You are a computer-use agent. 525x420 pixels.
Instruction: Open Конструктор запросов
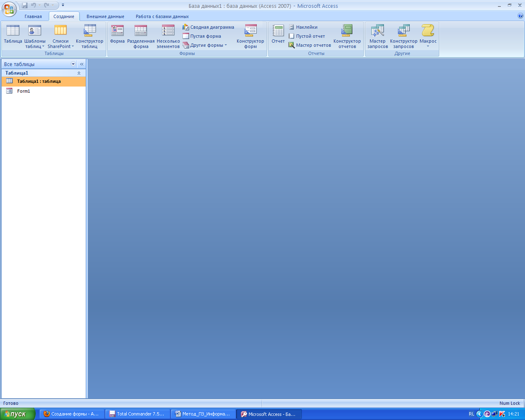[404, 36]
